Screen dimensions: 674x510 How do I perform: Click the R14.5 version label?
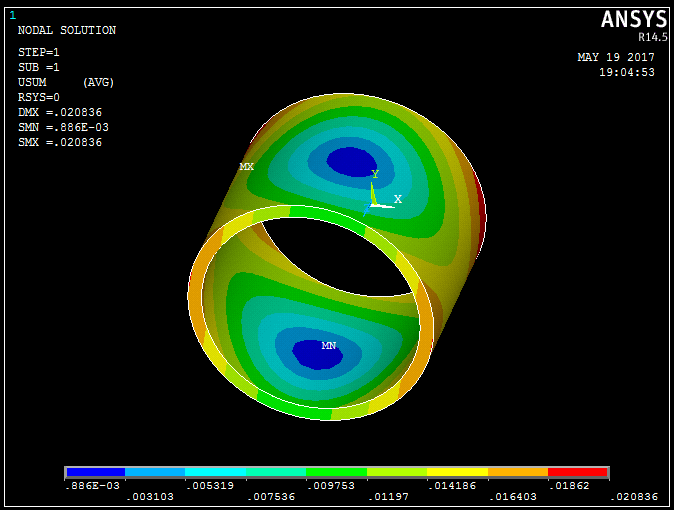point(653,37)
